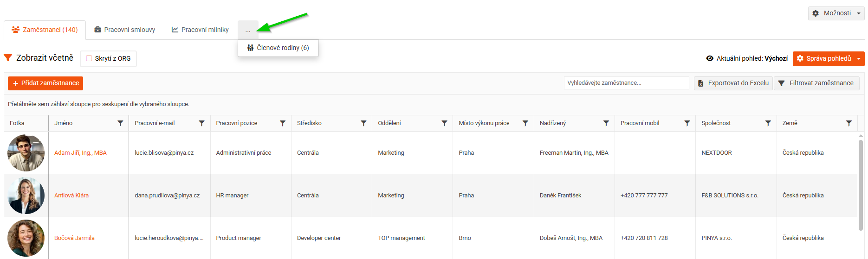868x259 pixels.
Task: Select Členové rodiny (6) menu entry
Action: point(278,48)
